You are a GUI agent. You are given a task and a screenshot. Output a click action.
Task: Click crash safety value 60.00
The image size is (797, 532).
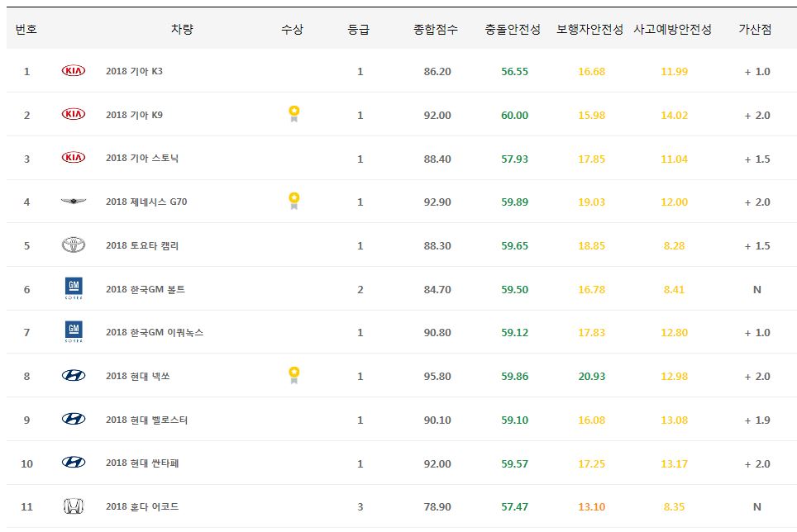pos(514,115)
